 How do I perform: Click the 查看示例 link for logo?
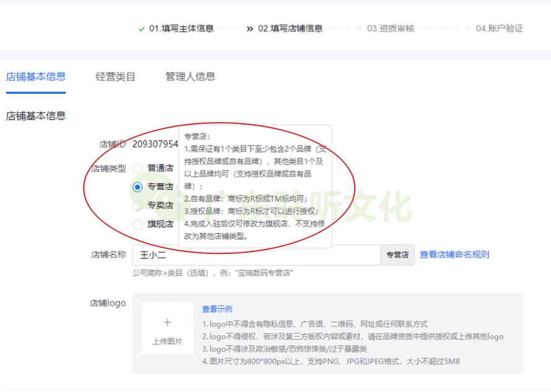217,309
